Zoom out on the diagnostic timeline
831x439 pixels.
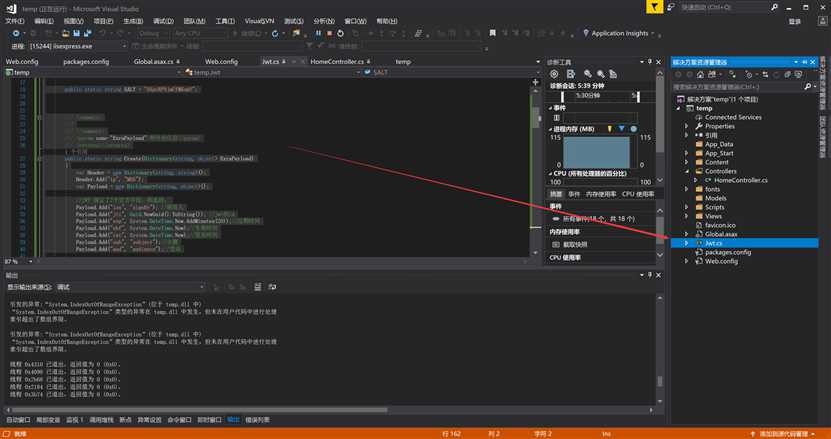pos(600,74)
